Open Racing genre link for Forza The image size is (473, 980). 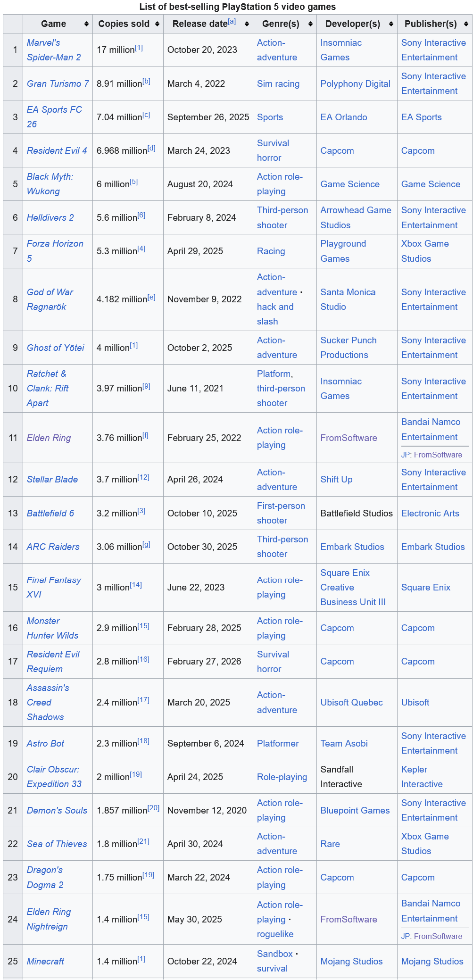coord(271,251)
